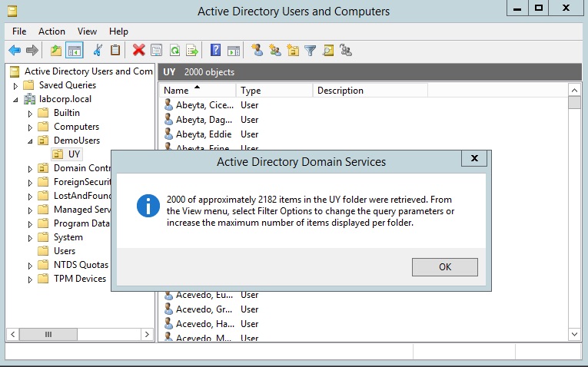Go up one level with the folder icon
The width and height of the screenshot is (588, 367).
coord(56,50)
